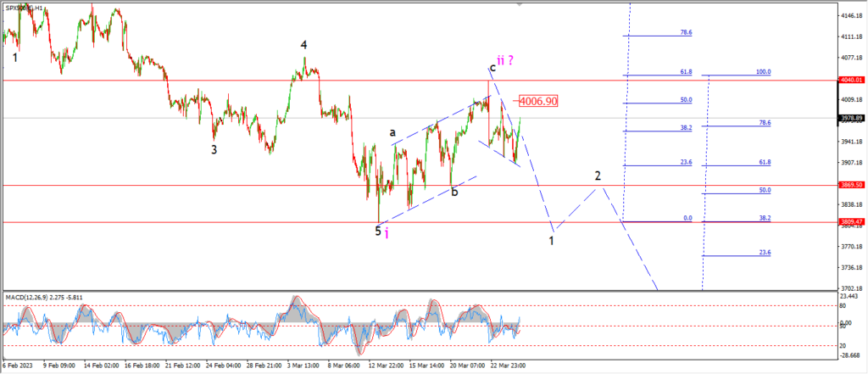
Task: Click the wave '3' label at the low
Action: (x=214, y=149)
